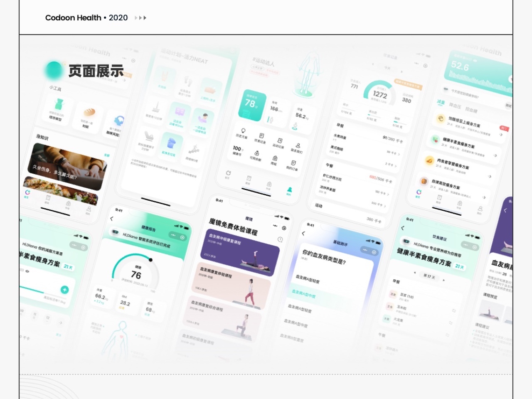Select the 降血压 blood pressure tab
The width and height of the screenshot is (532, 399).
455,106
